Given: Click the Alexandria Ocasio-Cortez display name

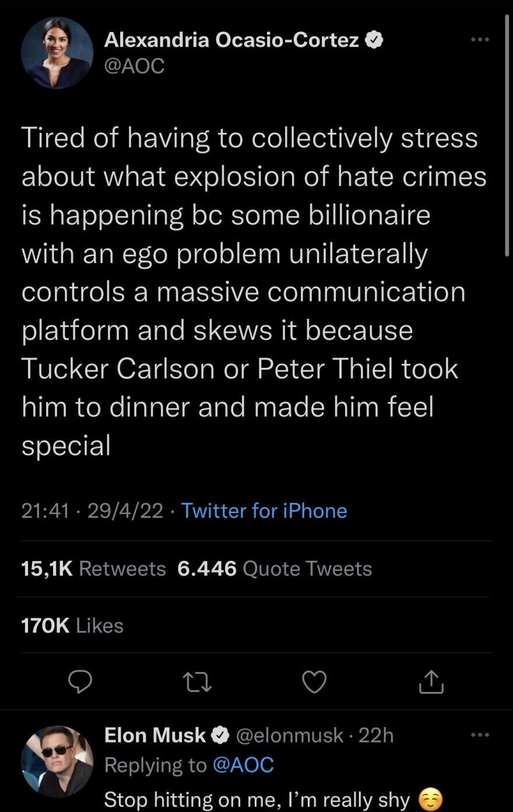Looking at the screenshot, I should tap(231, 40).
